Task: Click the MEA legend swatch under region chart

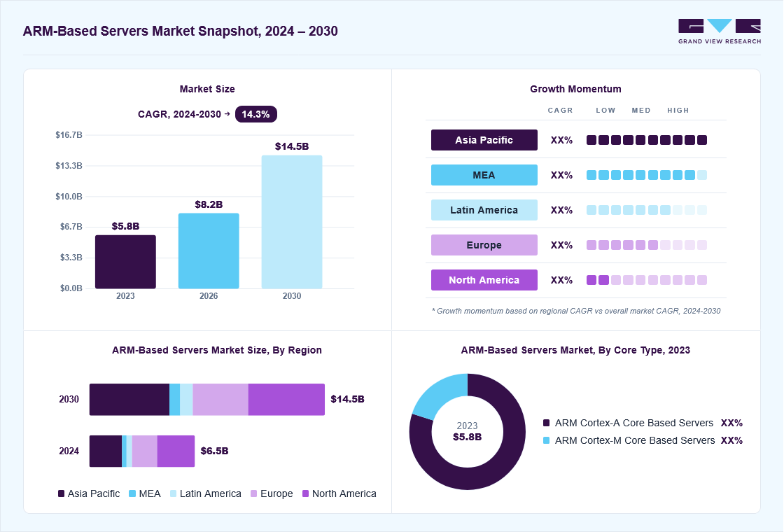Action: pyautogui.click(x=132, y=493)
